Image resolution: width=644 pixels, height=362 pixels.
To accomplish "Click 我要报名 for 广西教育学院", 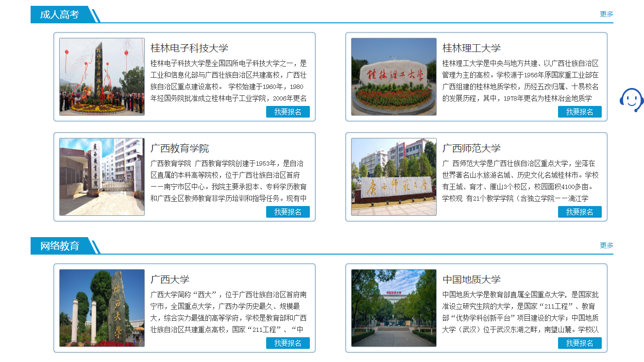I will (288, 212).
